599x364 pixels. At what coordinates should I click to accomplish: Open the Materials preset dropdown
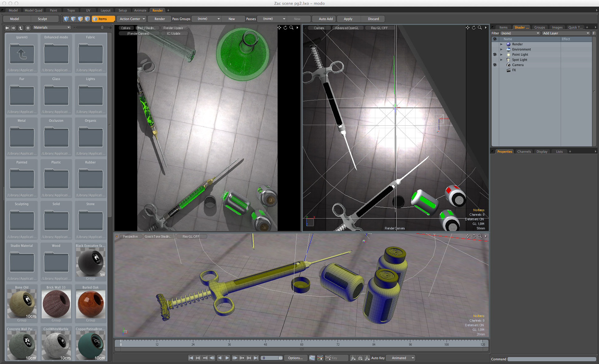(52, 27)
